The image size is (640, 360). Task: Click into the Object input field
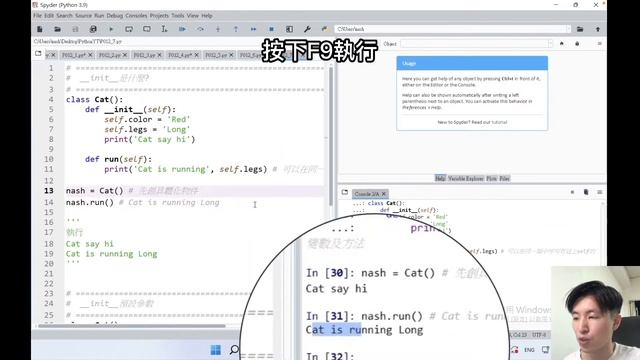(x=473, y=44)
